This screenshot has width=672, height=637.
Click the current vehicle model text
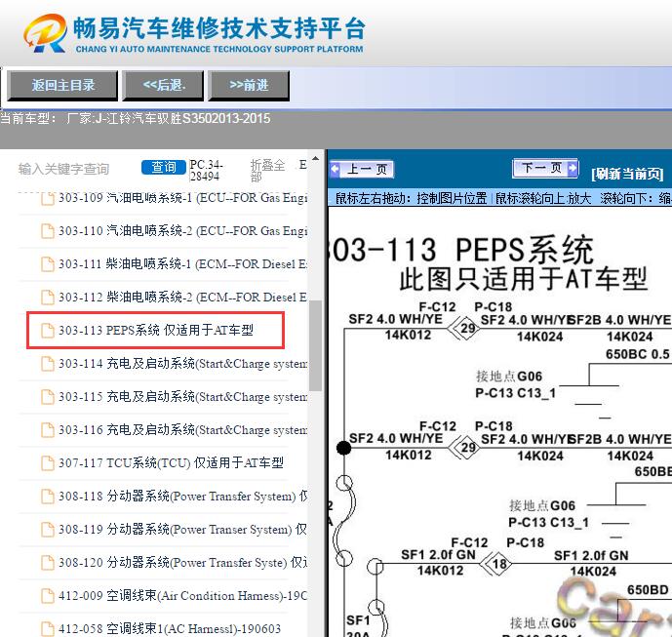click(135, 118)
